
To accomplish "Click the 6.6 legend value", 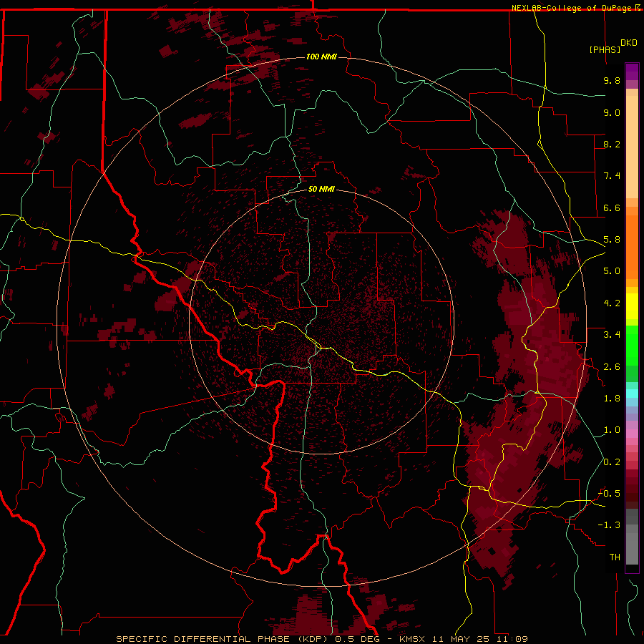I will click(x=612, y=208).
